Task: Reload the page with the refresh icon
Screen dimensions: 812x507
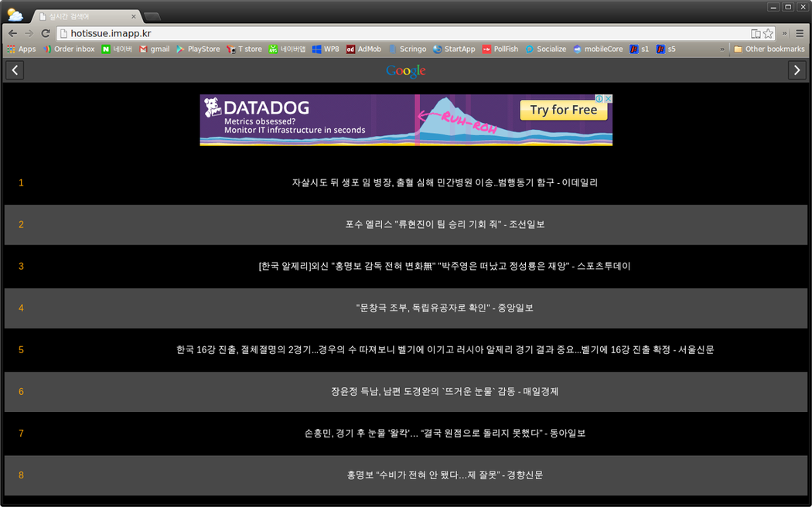Action: [x=46, y=33]
